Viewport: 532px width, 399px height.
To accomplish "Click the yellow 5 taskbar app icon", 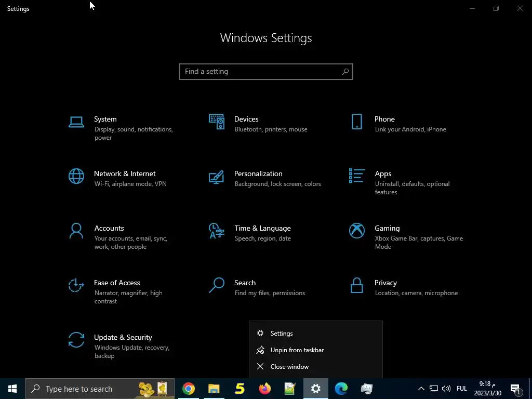I will click(x=240, y=389).
